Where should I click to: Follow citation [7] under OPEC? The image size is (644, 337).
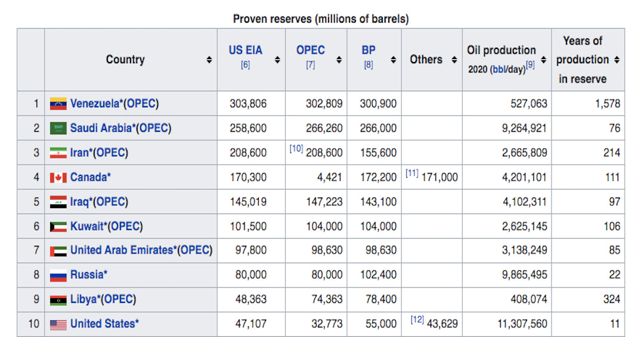tap(311, 65)
